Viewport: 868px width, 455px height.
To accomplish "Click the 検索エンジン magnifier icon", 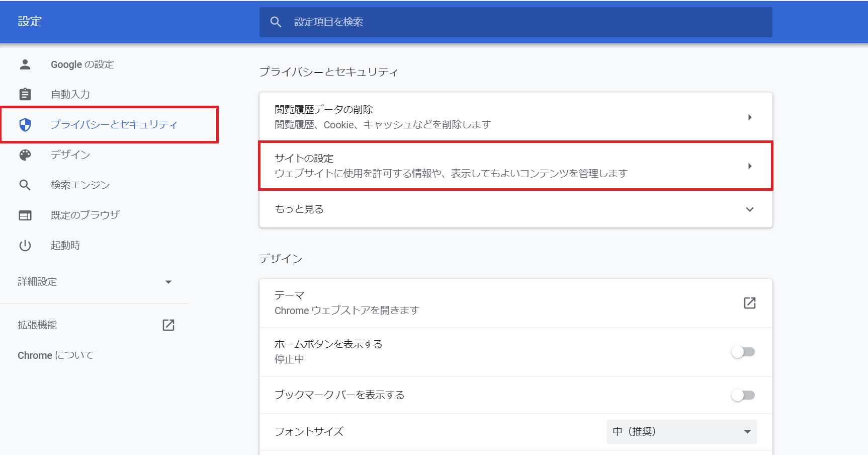I will pyautogui.click(x=25, y=185).
